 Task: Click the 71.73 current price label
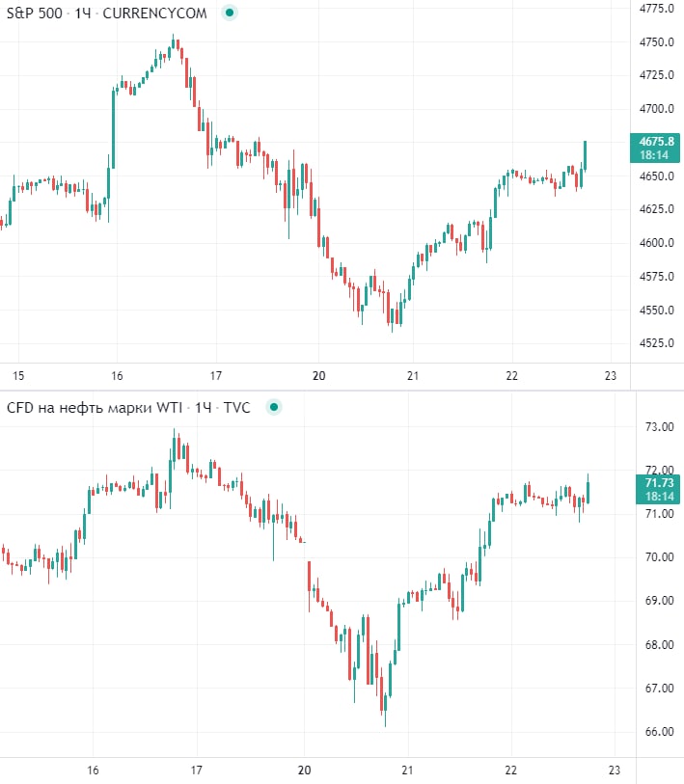click(656, 481)
